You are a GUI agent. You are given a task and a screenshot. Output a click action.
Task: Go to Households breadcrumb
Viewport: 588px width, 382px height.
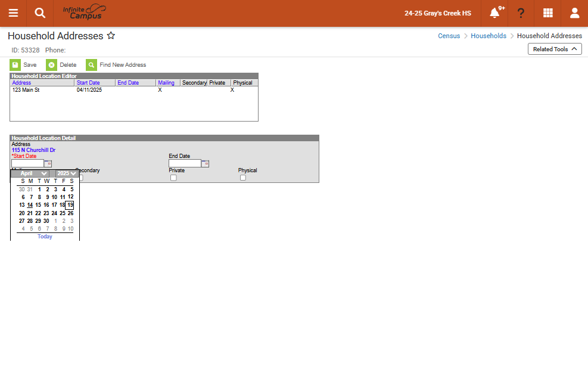pyautogui.click(x=489, y=36)
